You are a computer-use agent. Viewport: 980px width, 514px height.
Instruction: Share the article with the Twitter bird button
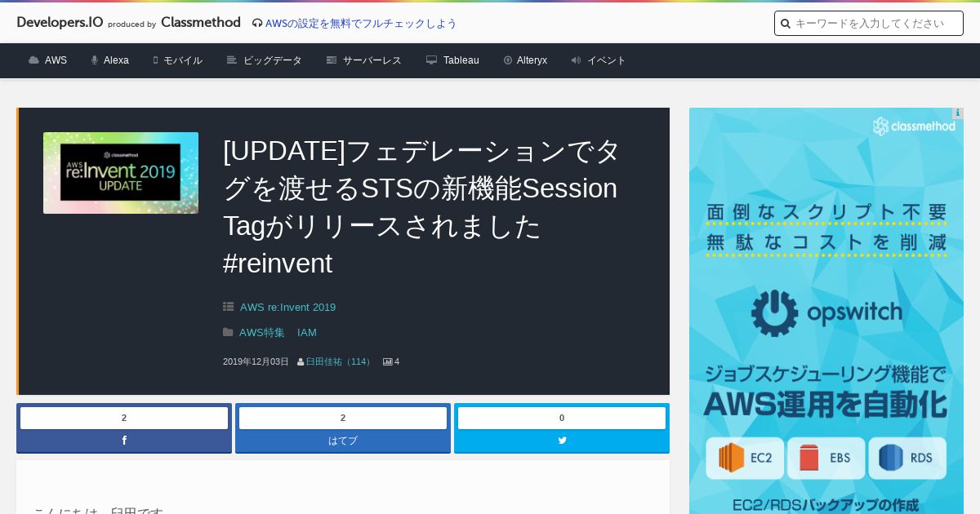(x=562, y=441)
